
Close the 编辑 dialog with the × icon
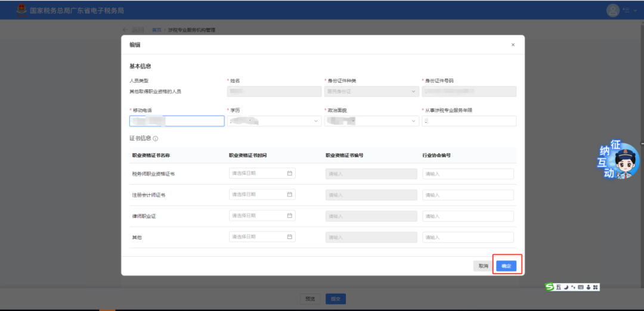pos(513,45)
